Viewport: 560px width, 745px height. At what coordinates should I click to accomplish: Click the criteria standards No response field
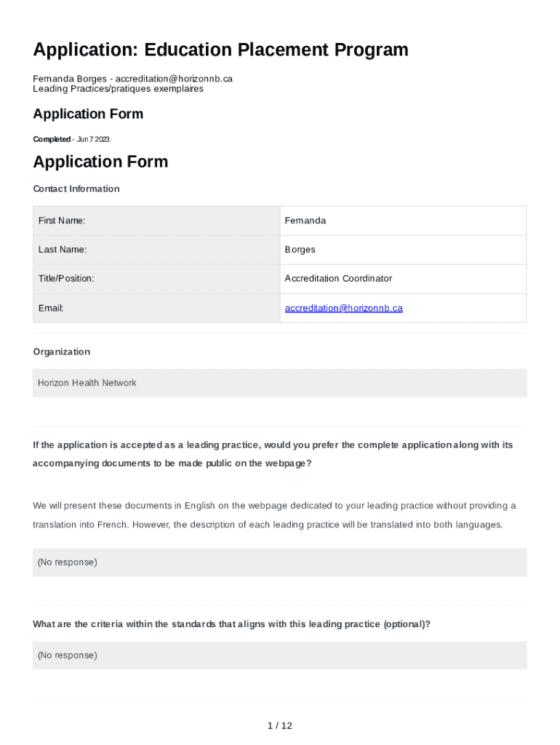[279, 656]
